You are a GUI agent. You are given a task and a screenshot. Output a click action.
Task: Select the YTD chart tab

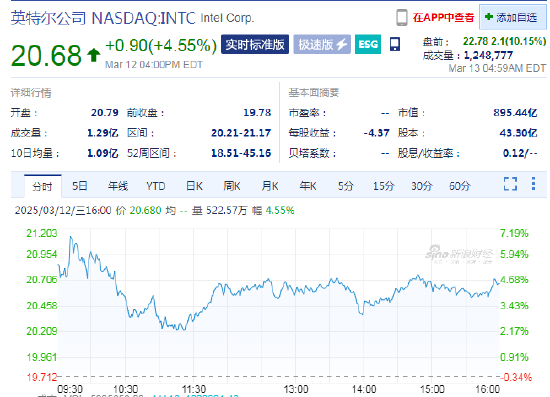pyautogui.click(x=155, y=186)
